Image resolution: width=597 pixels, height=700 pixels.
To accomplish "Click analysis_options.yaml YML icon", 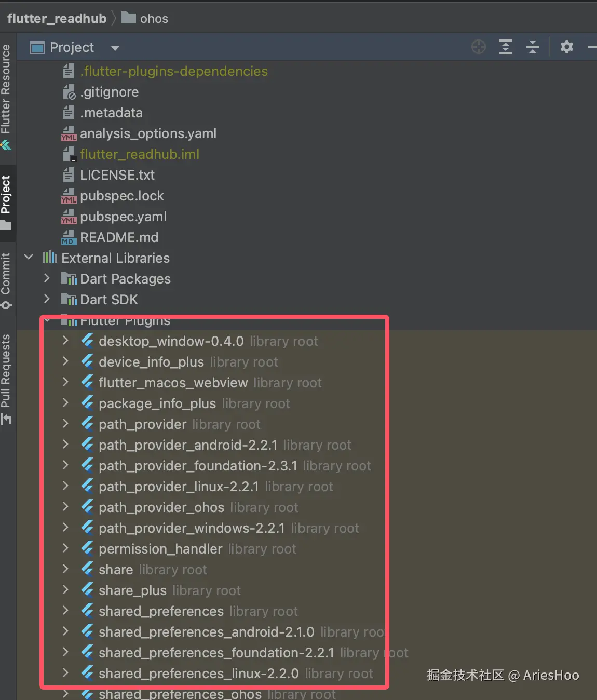I will point(69,133).
